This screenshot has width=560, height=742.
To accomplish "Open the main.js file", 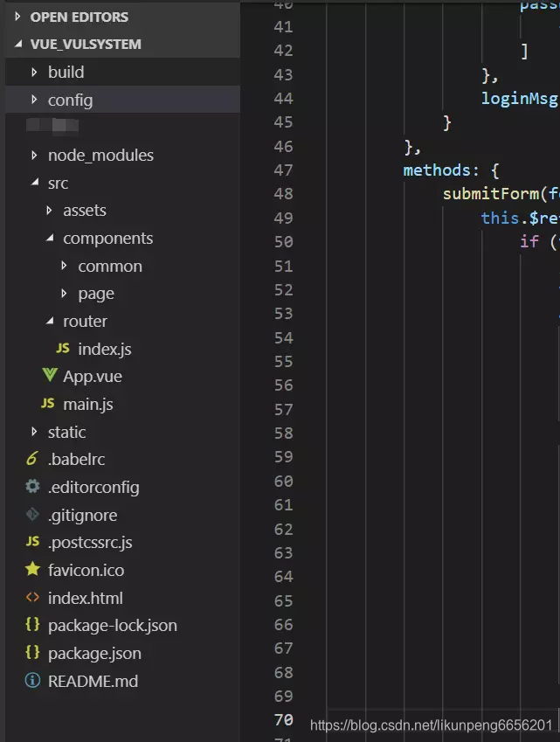I will (88, 404).
